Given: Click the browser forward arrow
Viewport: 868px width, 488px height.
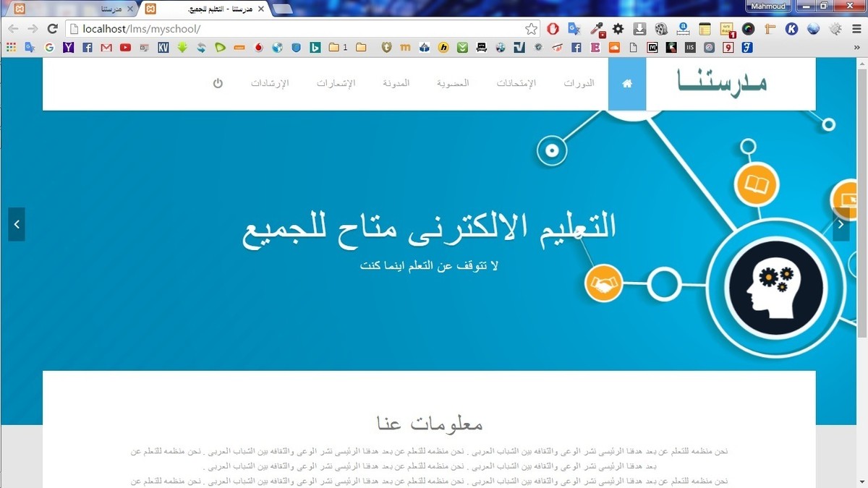Looking at the screenshot, I should (33, 29).
